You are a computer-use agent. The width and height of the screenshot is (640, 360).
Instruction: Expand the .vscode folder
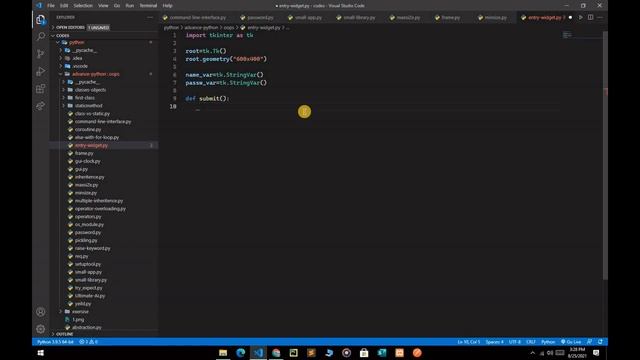80,66
